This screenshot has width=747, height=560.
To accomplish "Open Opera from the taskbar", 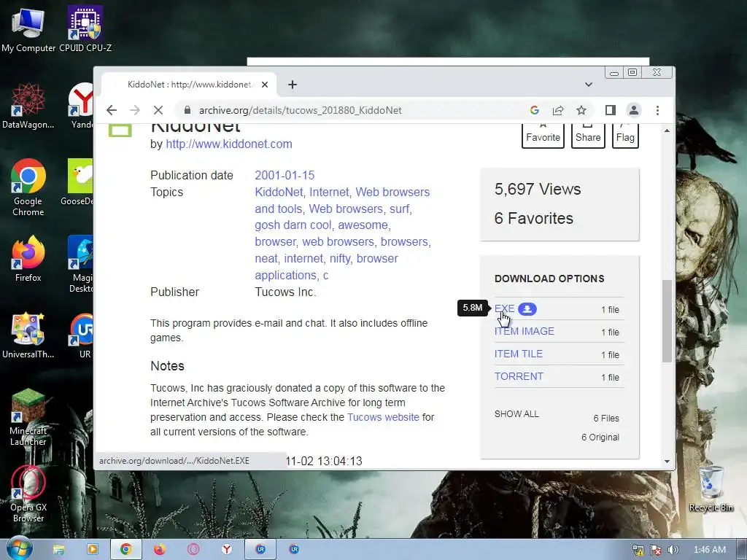I will pos(193,550).
